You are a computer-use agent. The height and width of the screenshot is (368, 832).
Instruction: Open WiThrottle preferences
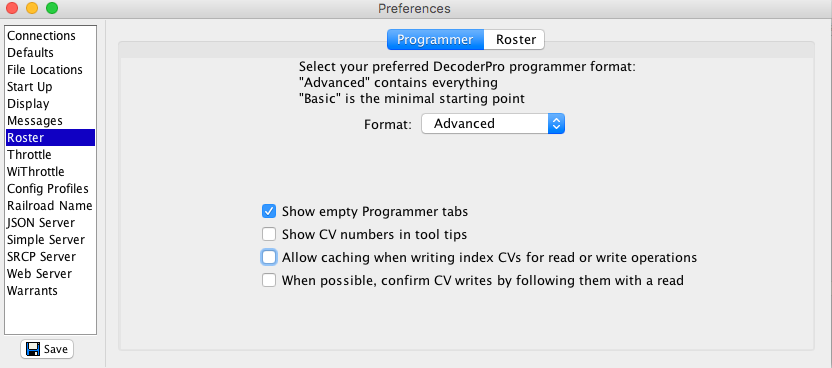[50, 171]
